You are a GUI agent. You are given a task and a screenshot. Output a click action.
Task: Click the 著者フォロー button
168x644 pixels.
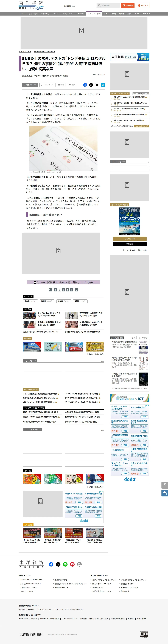(x=30, y=85)
